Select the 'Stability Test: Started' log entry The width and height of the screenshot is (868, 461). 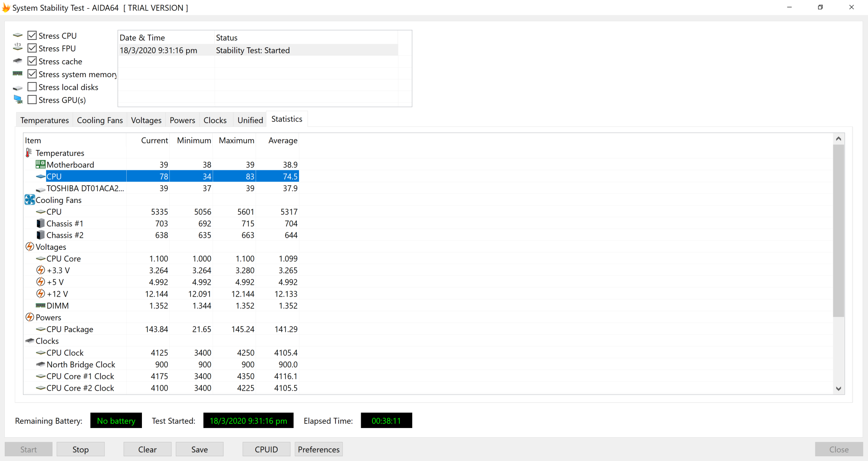coord(258,50)
